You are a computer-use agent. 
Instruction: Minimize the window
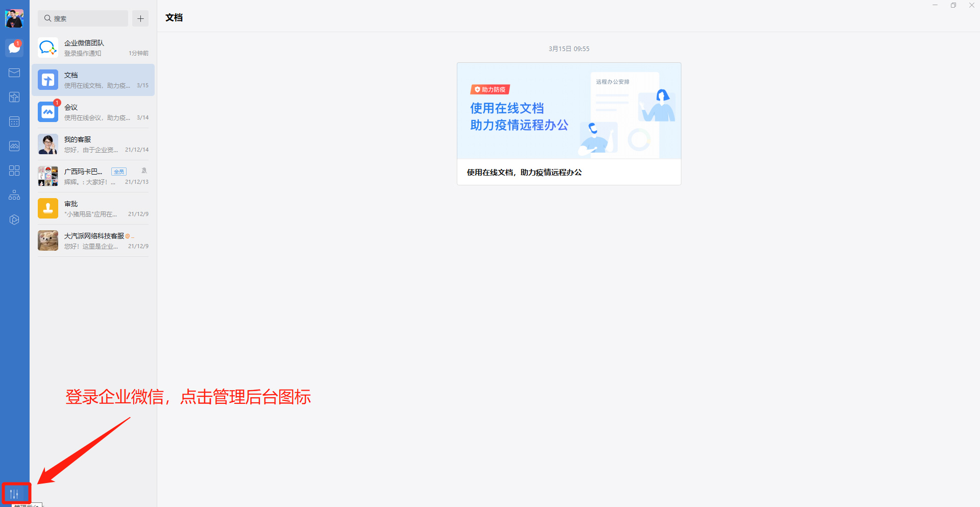[x=935, y=5]
